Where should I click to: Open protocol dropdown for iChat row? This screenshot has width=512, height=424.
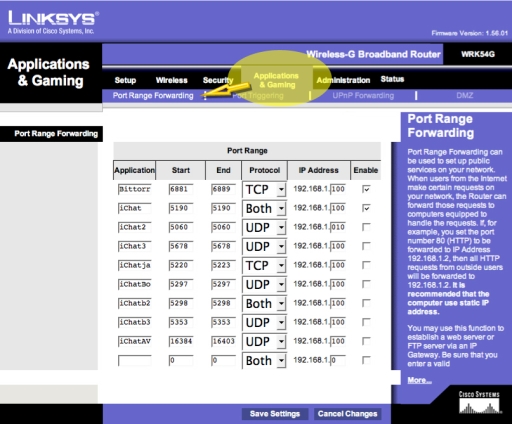(264, 208)
